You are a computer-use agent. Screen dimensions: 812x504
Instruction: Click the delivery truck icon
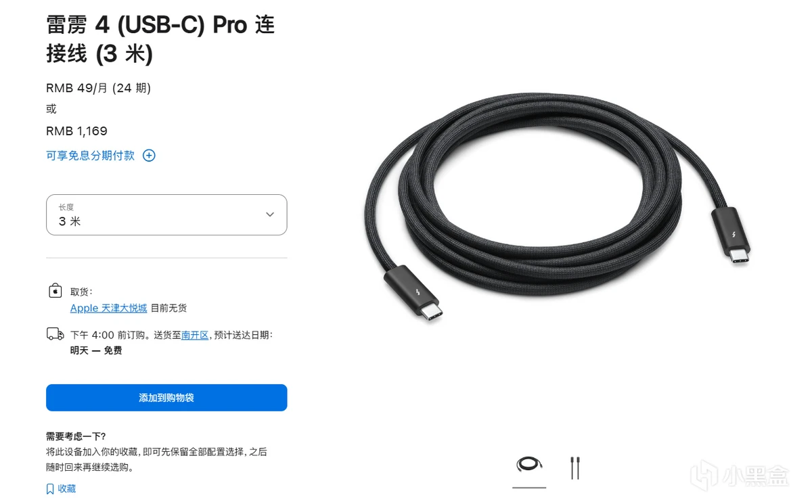pyautogui.click(x=55, y=334)
